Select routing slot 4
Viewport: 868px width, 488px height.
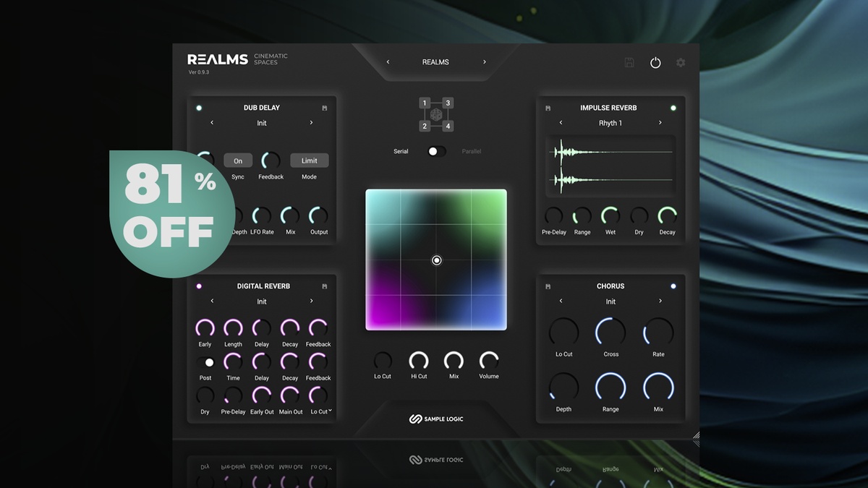click(448, 127)
